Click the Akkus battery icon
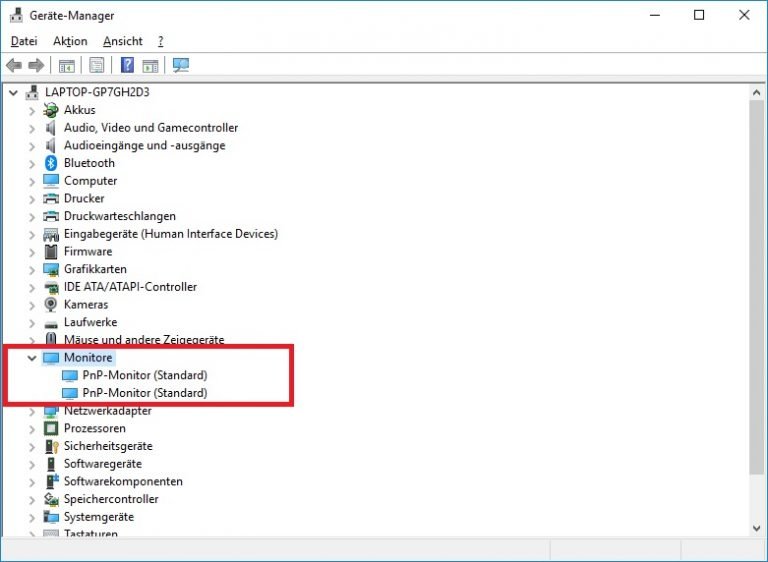 (50, 110)
